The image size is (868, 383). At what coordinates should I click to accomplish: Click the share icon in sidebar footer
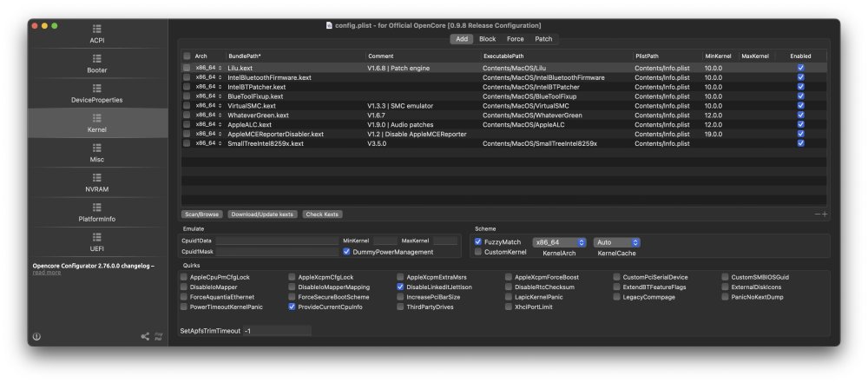[x=145, y=336]
